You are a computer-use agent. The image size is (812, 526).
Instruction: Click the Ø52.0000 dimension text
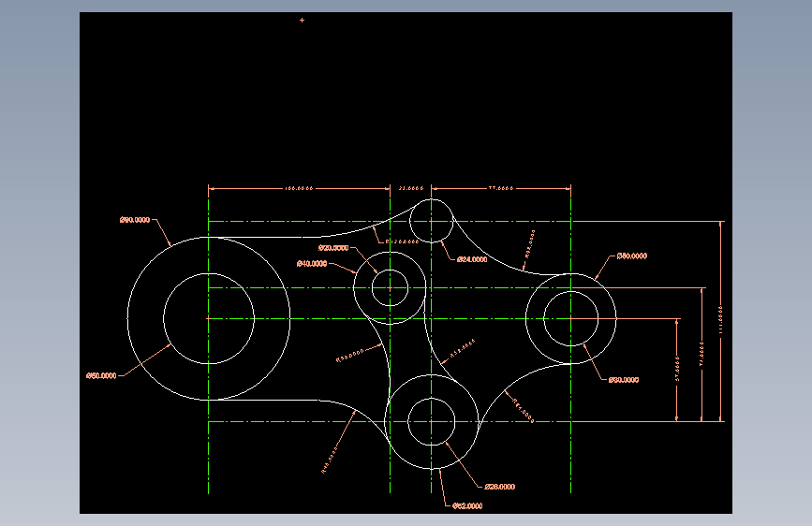tap(467, 505)
